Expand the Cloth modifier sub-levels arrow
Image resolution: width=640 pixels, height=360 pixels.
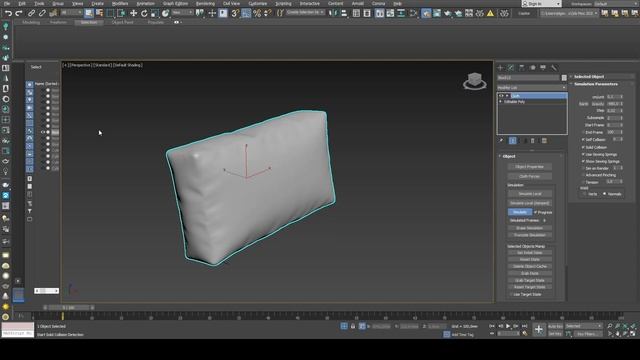(507, 96)
